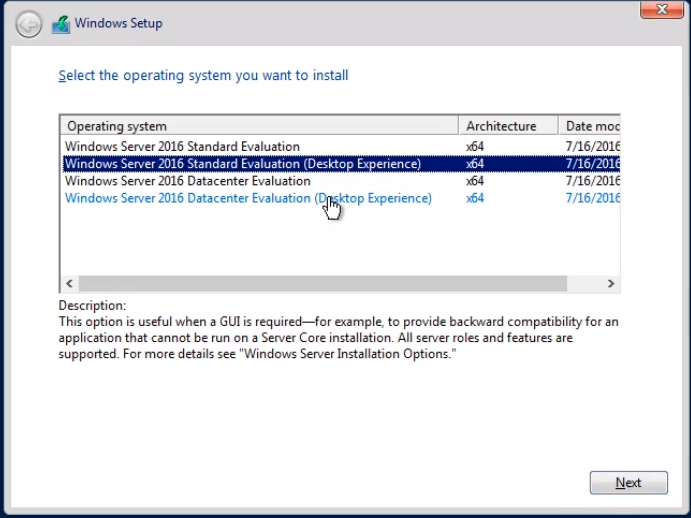This screenshot has width=691, height=518.
Task: Click the date cell of Datacenter Evaluation row
Action: (592, 181)
